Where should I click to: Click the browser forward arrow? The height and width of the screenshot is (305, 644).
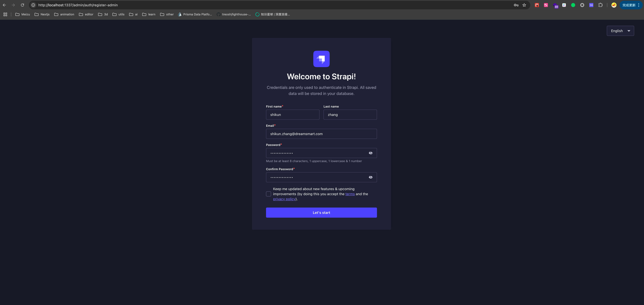pos(13,5)
